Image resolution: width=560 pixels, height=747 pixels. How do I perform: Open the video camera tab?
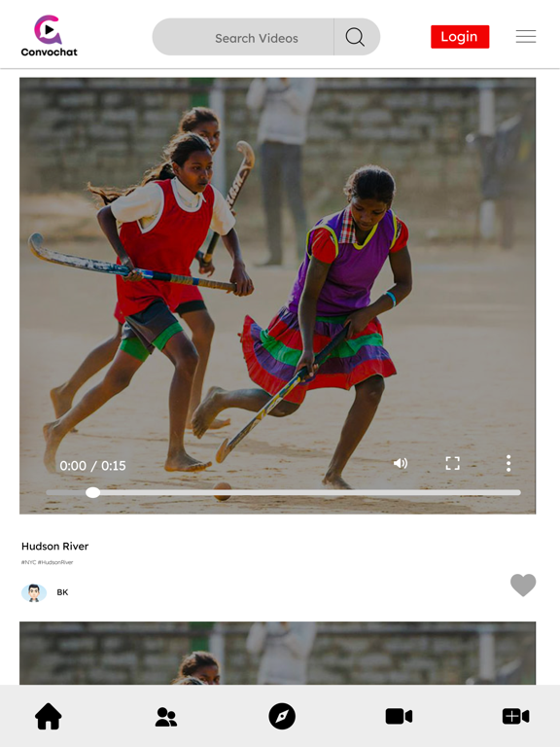[399, 716]
